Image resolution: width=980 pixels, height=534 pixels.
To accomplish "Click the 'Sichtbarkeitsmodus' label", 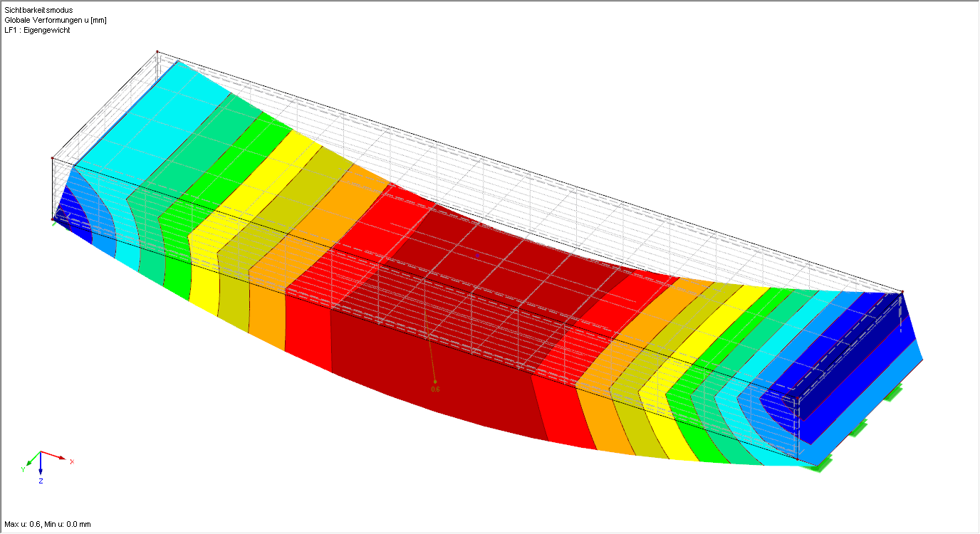I will [38, 10].
